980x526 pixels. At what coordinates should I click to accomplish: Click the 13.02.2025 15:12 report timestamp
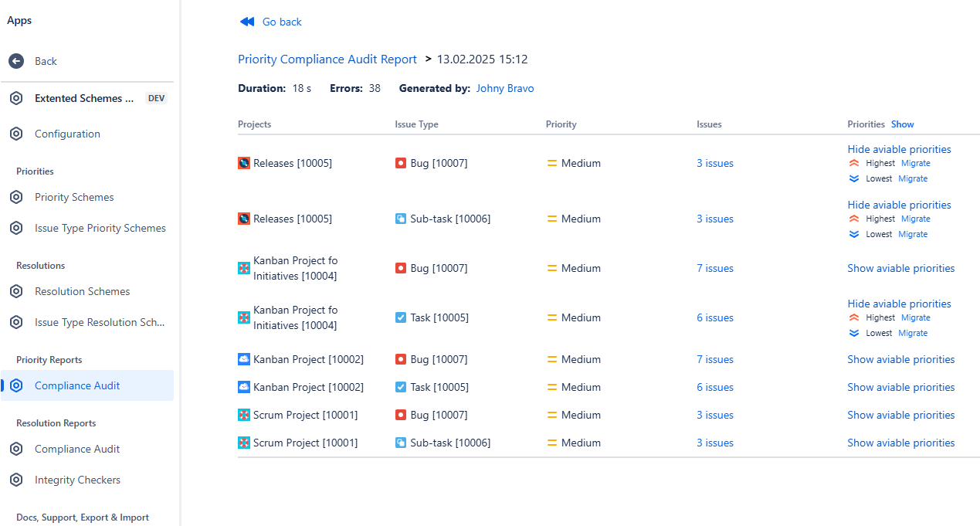(483, 59)
